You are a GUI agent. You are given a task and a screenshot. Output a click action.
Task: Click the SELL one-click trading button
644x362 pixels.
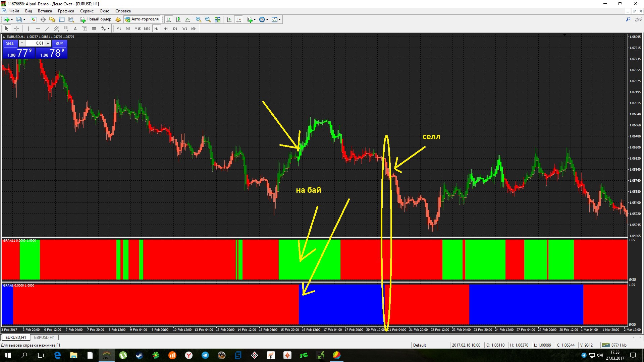pyautogui.click(x=10, y=43)
